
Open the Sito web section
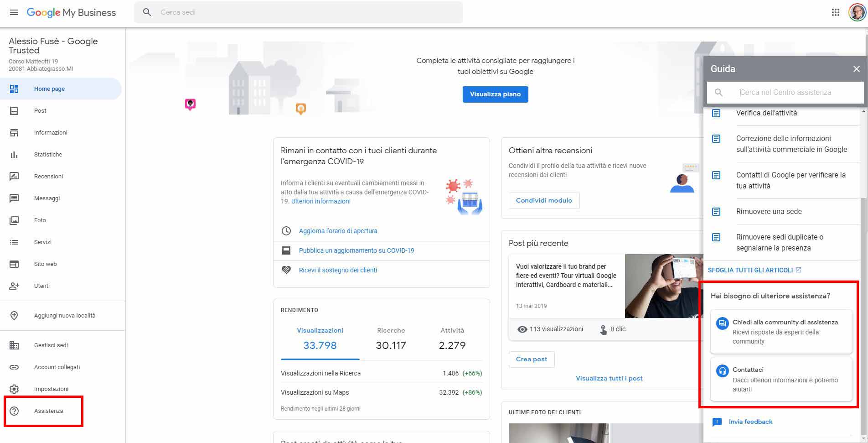(x=44, y=264)
